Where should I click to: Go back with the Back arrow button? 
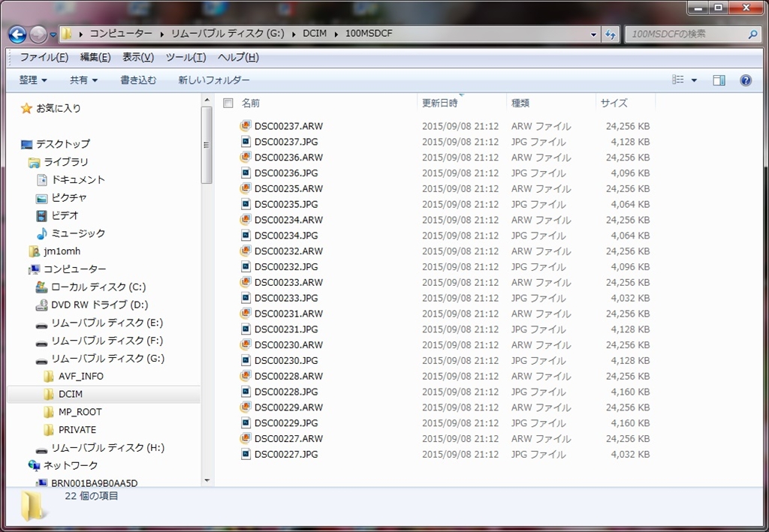click(x=18, y=35)
